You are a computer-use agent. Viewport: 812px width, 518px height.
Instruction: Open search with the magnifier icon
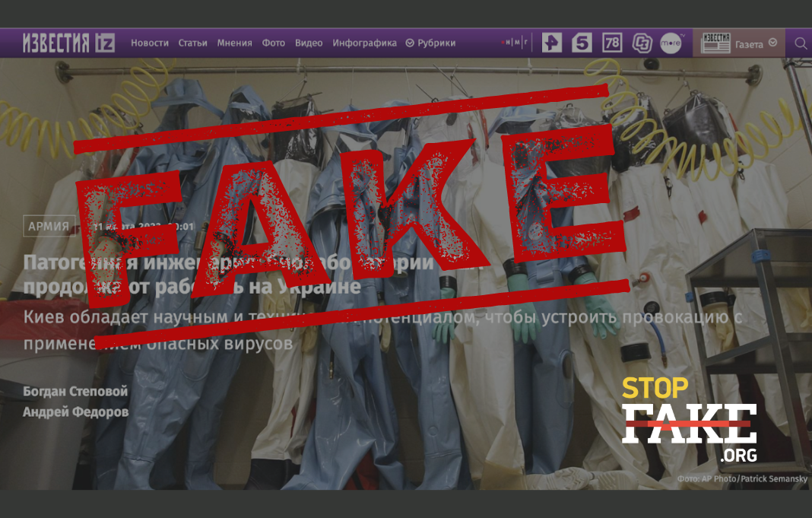pos(801,43)
